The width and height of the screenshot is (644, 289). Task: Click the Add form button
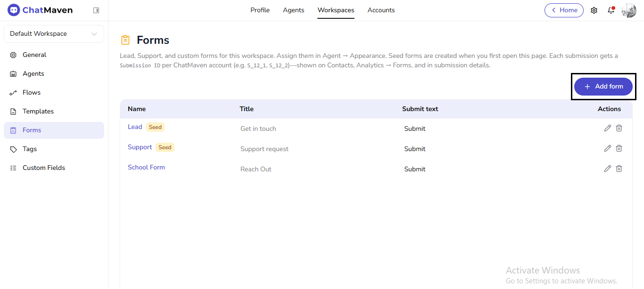pos(603,86)
